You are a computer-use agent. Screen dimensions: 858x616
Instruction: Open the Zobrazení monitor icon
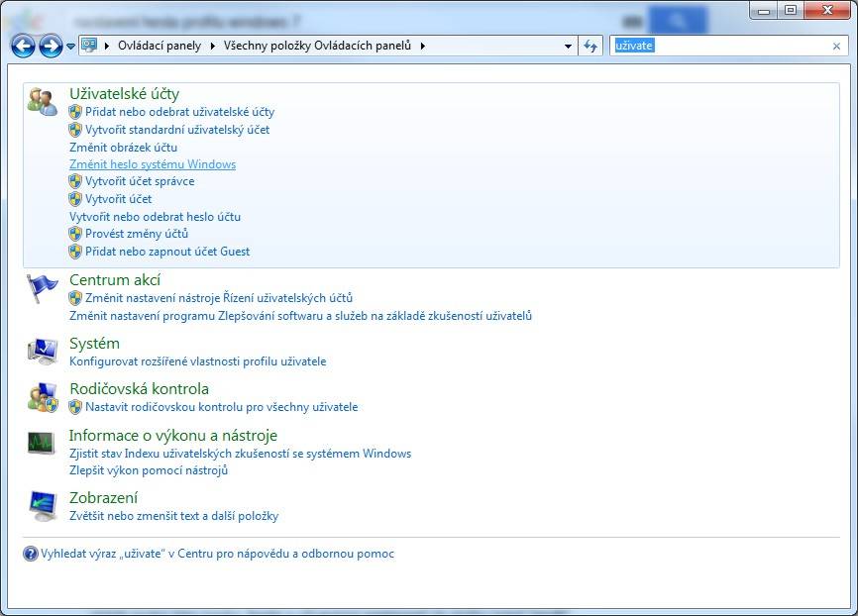tap(43, 506)
